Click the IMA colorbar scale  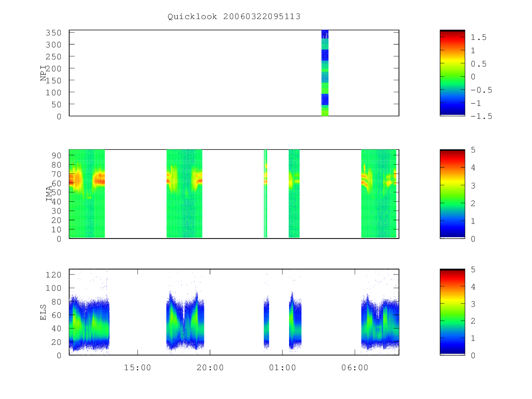click(x=452, y=194)
